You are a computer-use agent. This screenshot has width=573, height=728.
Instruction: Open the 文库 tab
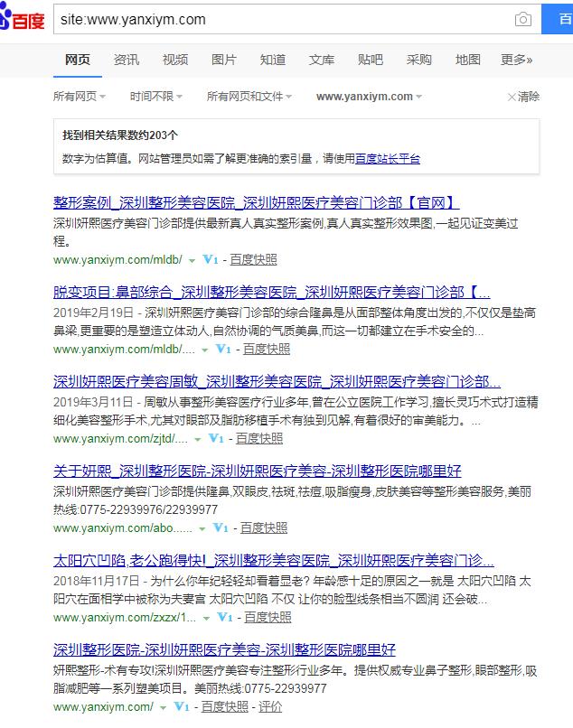pos(321,60)
